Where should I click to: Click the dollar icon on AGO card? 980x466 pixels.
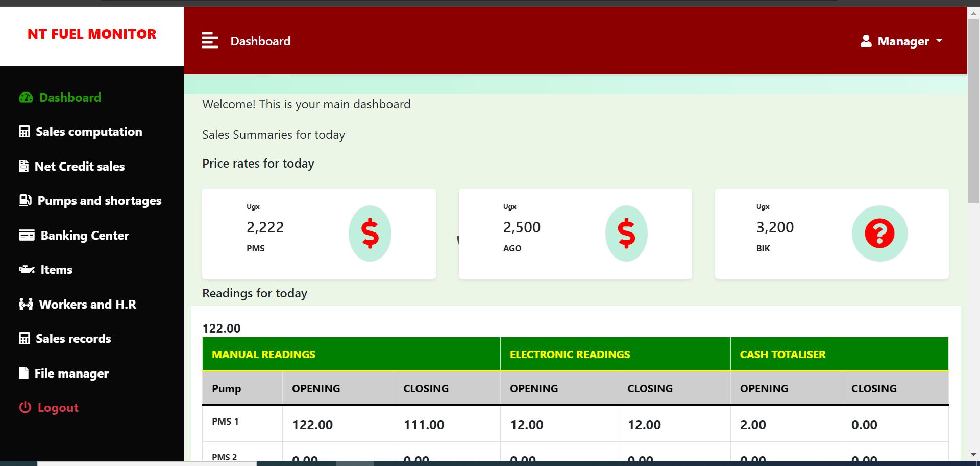[x=626, y=234]
